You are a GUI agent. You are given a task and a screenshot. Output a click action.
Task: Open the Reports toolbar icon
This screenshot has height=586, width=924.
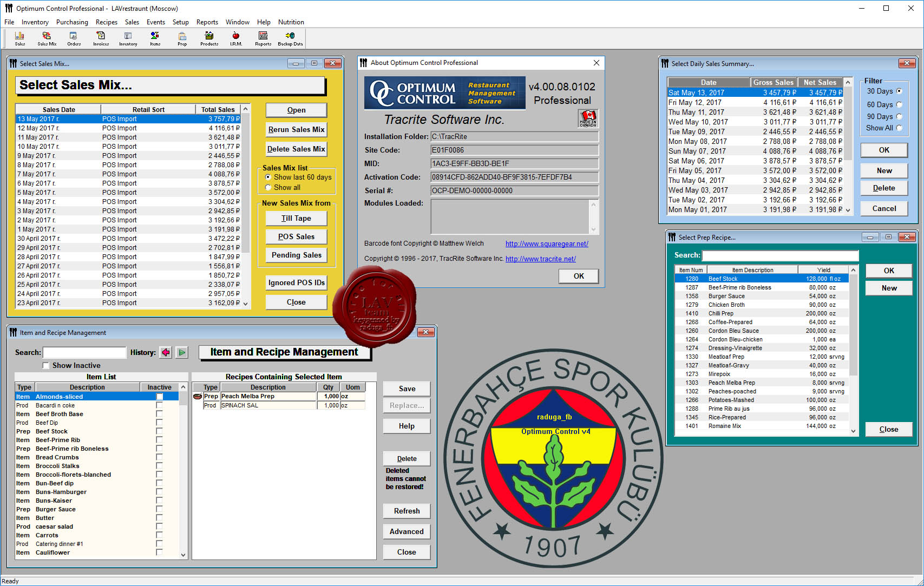coord(263,38)
